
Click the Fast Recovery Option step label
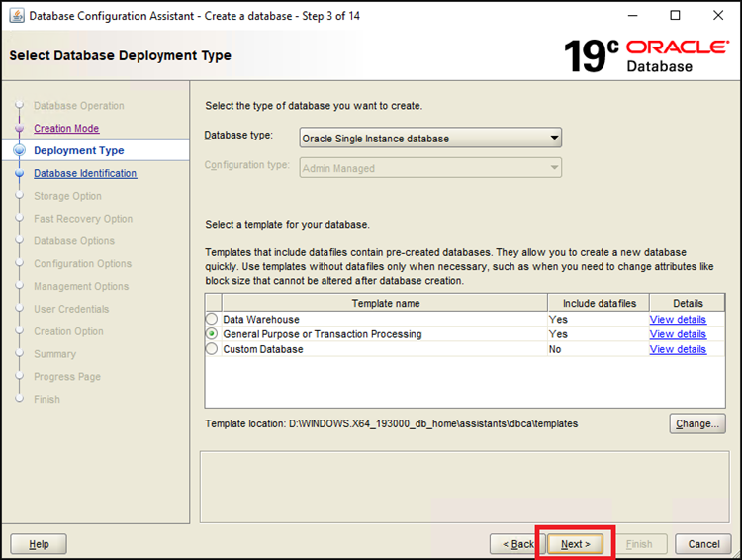point(83,219)
